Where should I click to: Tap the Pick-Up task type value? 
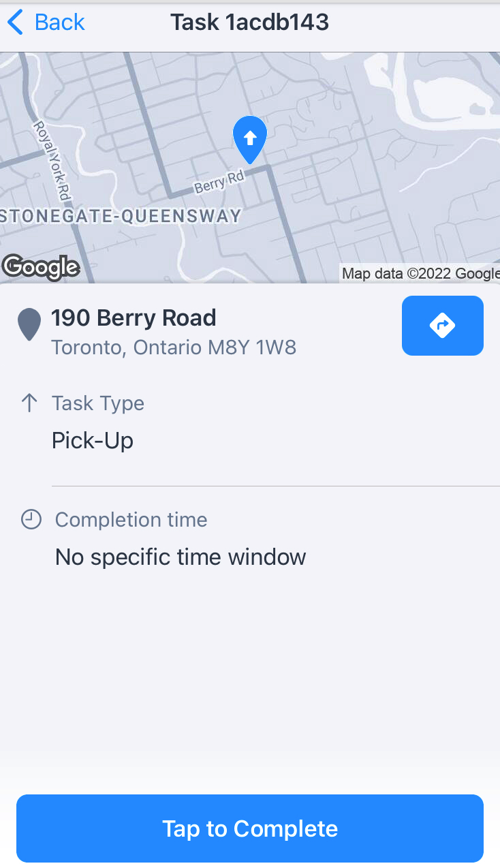(x=93, y=441)
